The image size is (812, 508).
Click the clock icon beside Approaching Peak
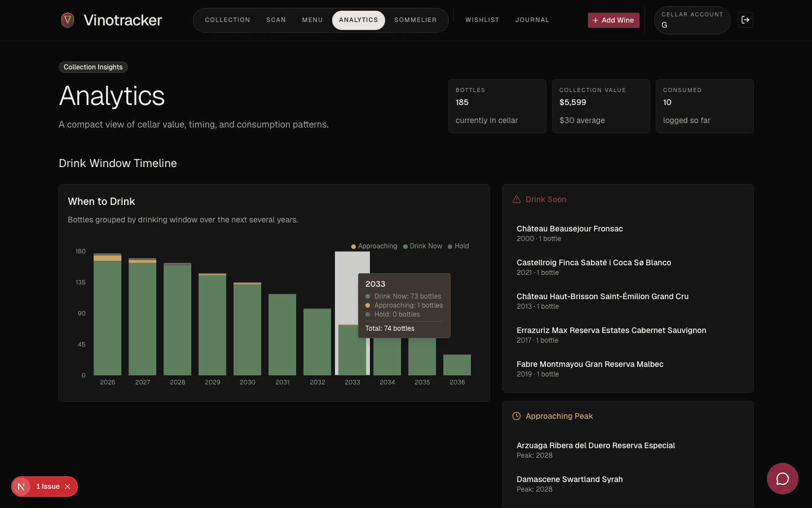click(x=517, y=416)
